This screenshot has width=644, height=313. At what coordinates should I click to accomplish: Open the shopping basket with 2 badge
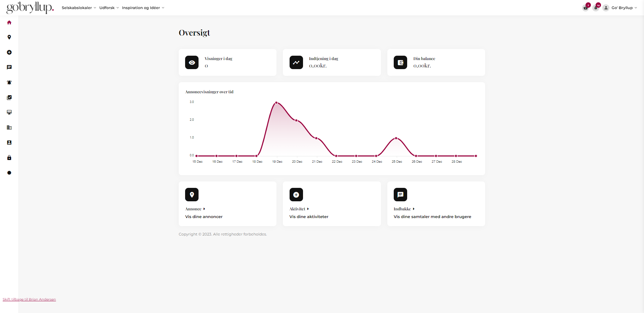click(586, 8)
